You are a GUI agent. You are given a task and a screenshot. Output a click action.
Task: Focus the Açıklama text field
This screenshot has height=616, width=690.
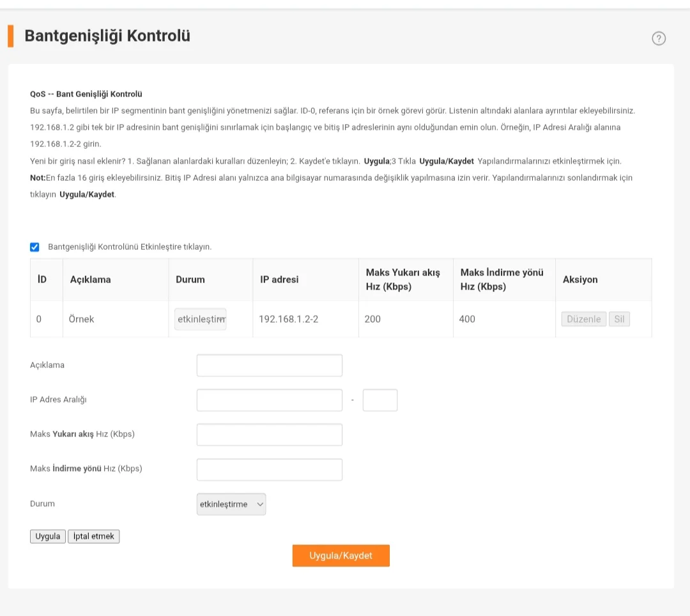[x=269, y=366]
